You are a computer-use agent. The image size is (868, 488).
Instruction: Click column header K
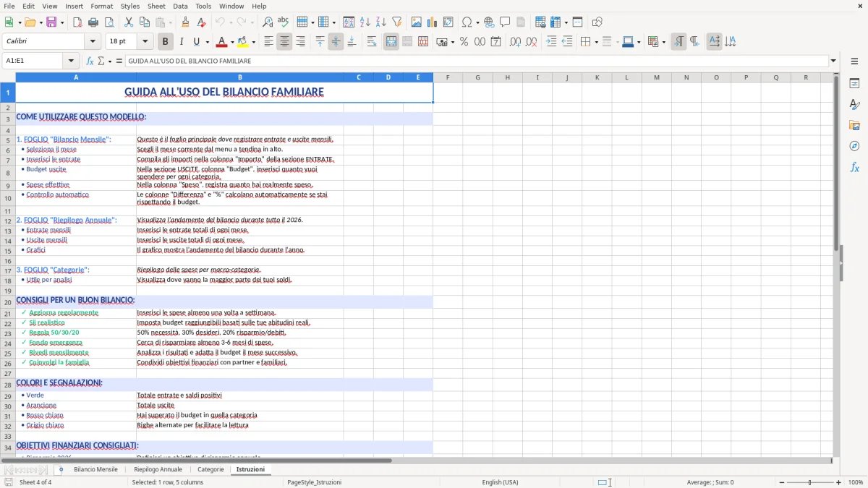(x=597, y=77)
